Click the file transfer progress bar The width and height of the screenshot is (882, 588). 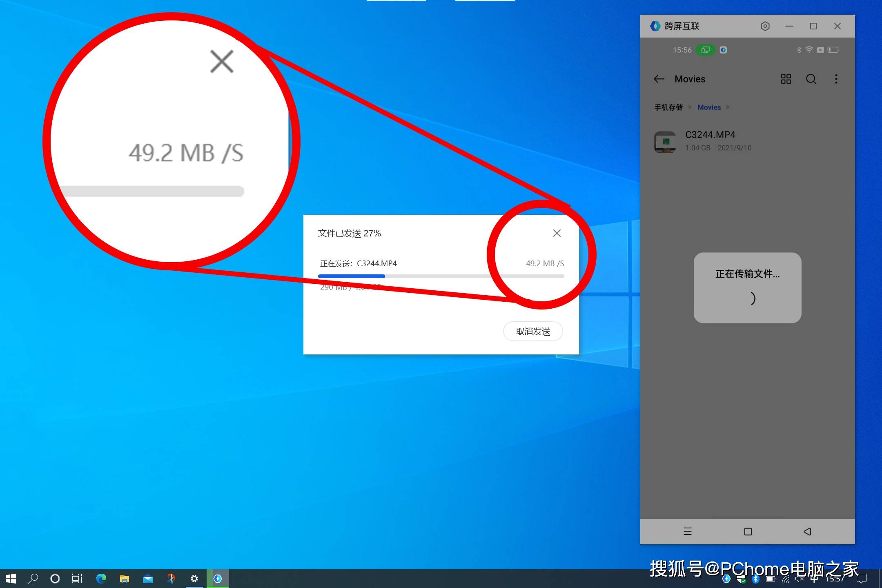coord(441,276)
